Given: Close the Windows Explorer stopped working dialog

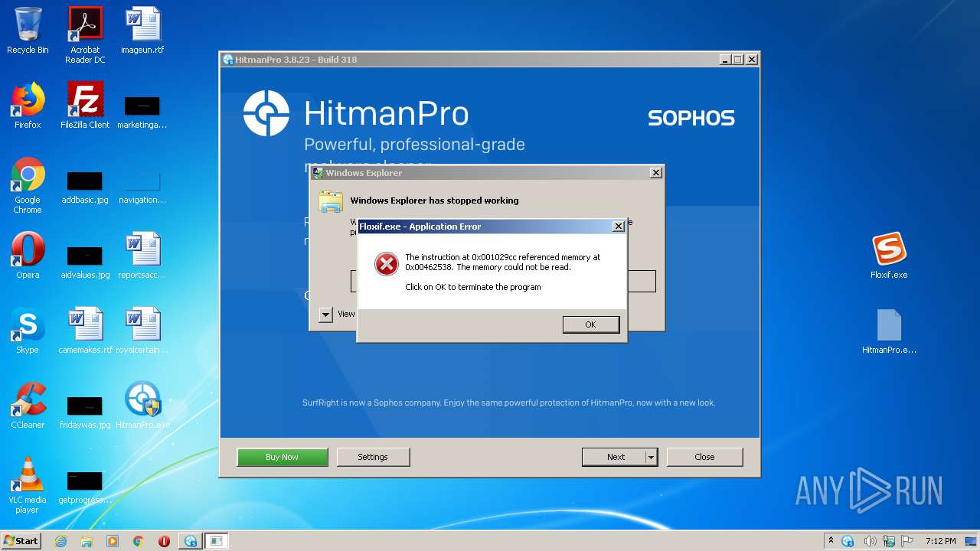Looking at the screenshot, I should pyautogui.click(x=656, y=173).
